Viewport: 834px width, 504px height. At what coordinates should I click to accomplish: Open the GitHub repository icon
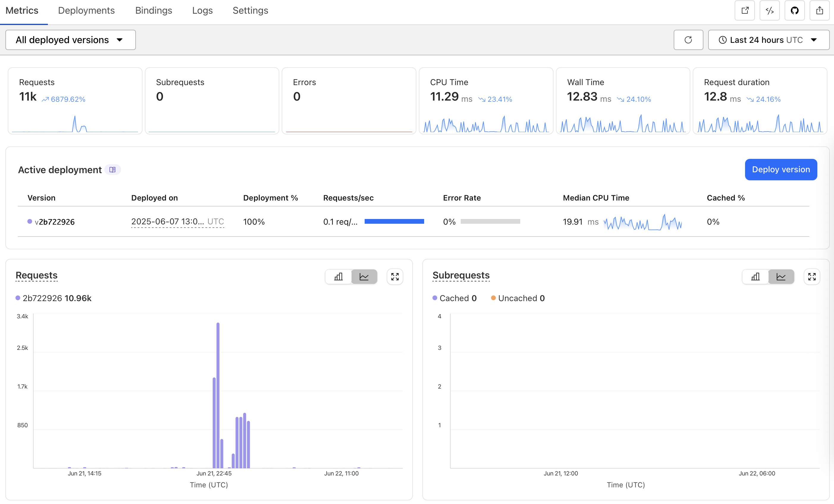click(794, 10)
